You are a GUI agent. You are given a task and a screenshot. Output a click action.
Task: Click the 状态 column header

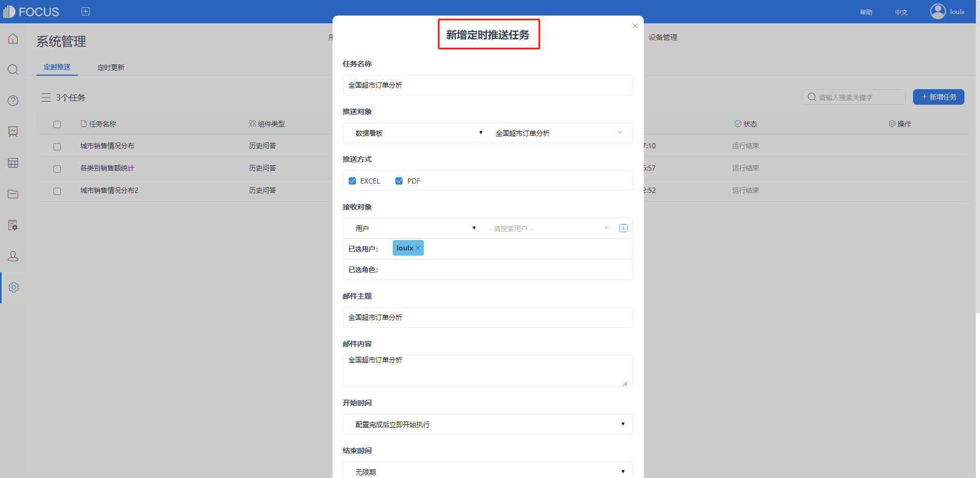pos(746,124)
